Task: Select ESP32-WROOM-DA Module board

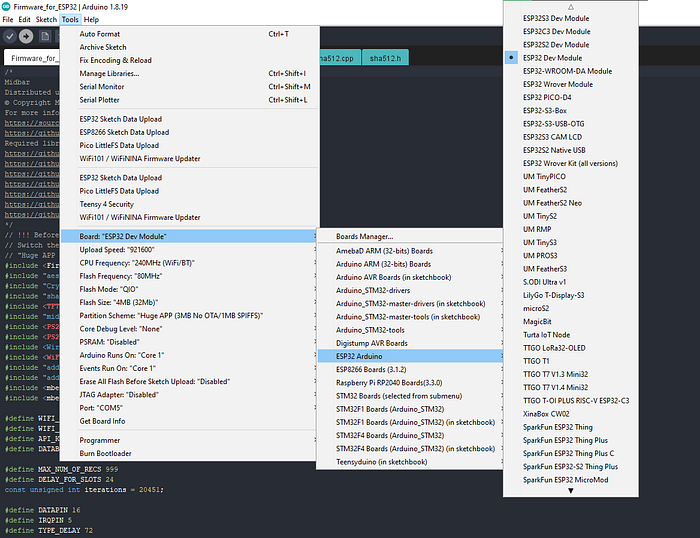Action: click(571, 71)
